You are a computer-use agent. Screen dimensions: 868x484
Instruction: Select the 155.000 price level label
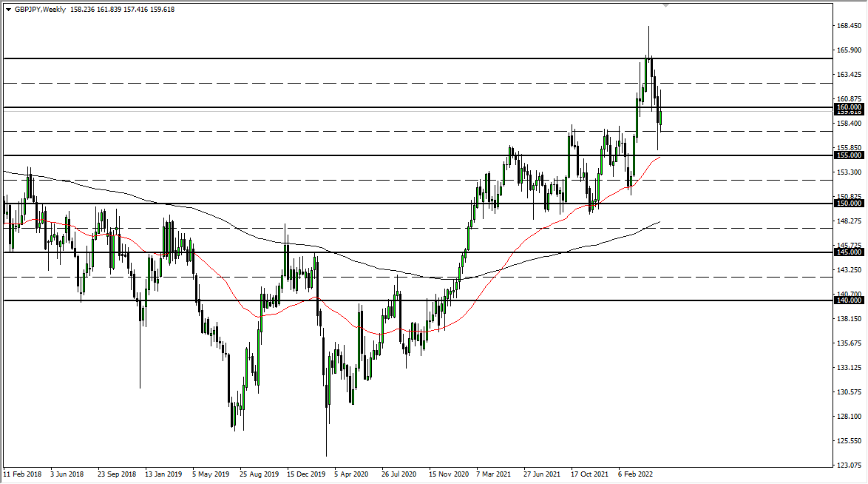pos(847,156)
